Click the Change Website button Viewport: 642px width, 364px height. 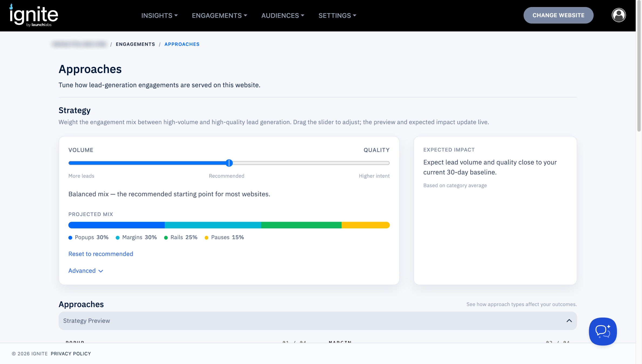coord(558,15)
